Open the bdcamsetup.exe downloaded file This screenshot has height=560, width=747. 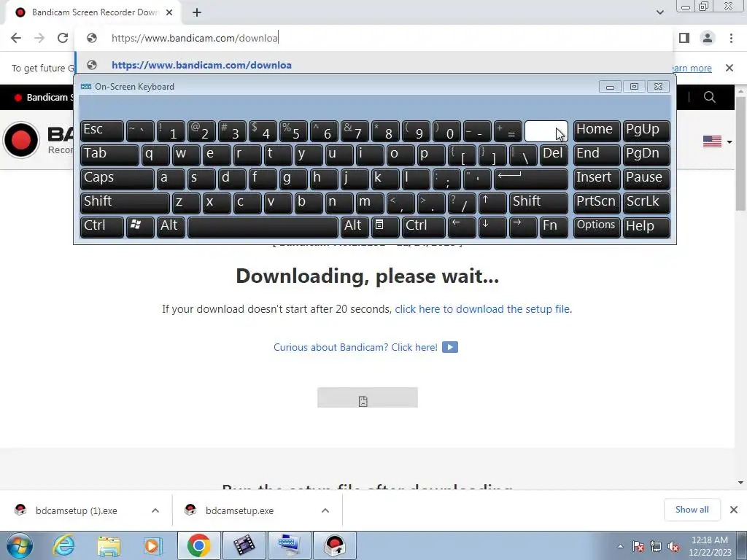point(239,510)
